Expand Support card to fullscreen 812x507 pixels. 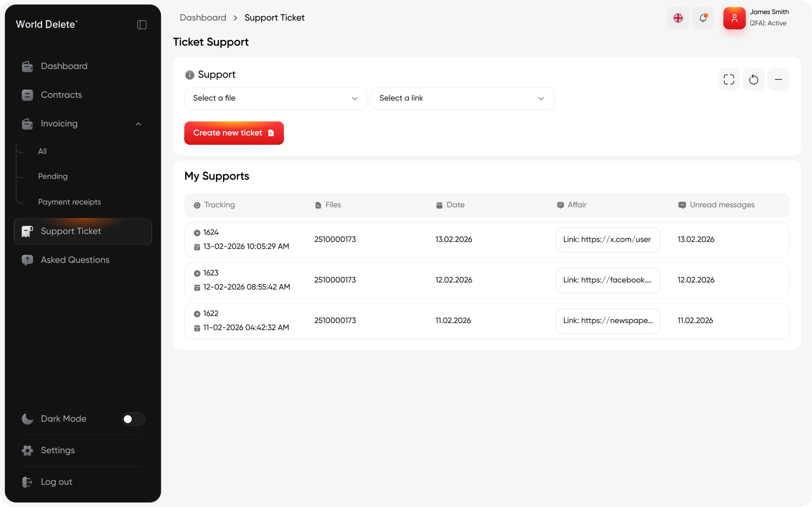point(729,80)
